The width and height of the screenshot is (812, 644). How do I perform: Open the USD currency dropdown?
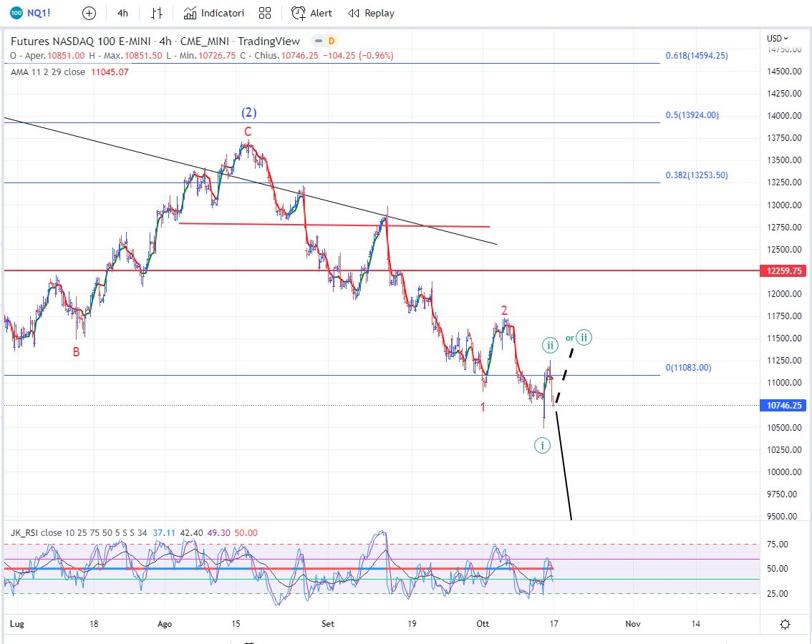[778, 39]
